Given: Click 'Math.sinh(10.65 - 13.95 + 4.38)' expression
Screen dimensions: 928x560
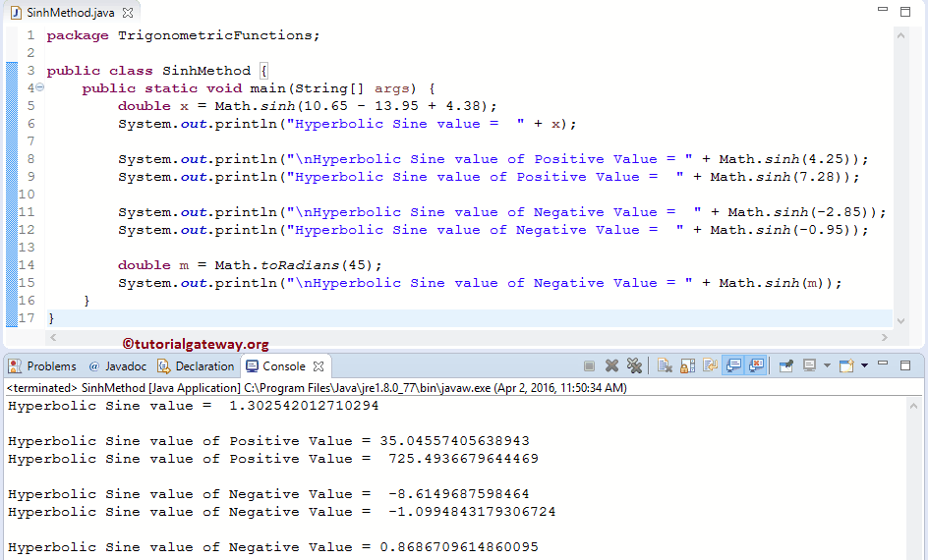Looking at the screenshot, I should click(x=351, y=106).
